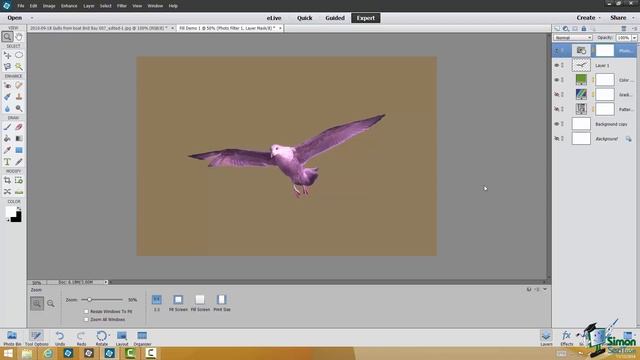
Task: Show the Gradient fill layer
Action: point(556,95)
